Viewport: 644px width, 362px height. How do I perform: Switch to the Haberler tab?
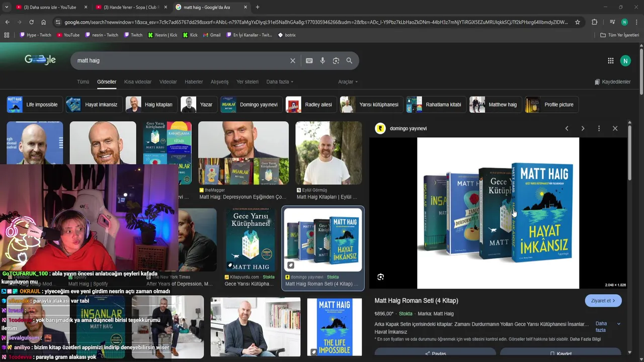tap(194, 82)
